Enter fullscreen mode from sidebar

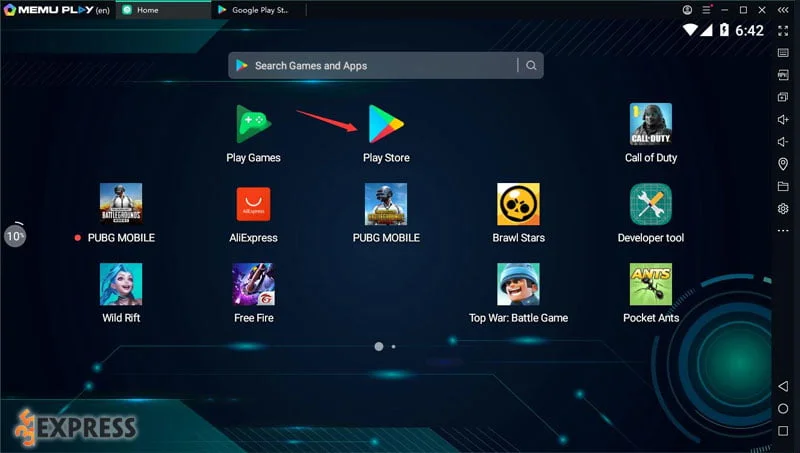[x=783, y=31]
